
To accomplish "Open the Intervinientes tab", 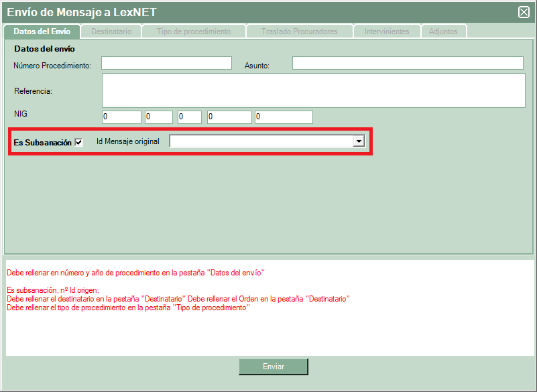I will coord(387,31).
